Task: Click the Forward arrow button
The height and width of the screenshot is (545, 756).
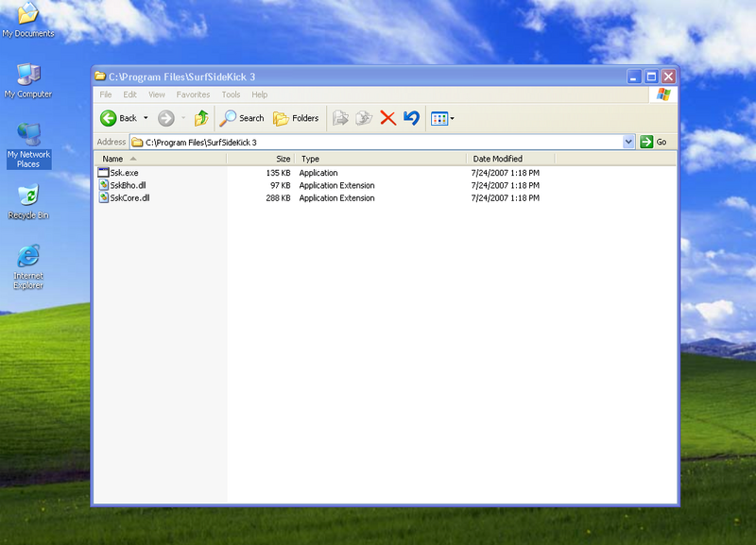Action: 166,118
